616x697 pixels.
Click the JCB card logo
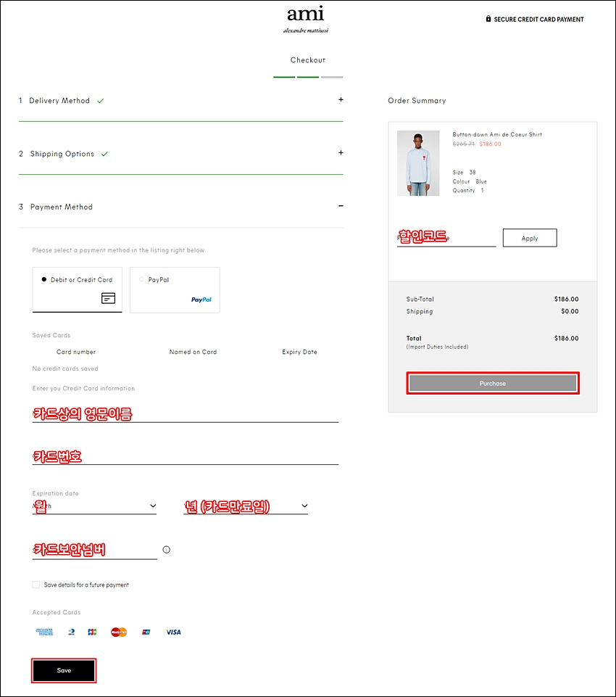tap(92, 632)
